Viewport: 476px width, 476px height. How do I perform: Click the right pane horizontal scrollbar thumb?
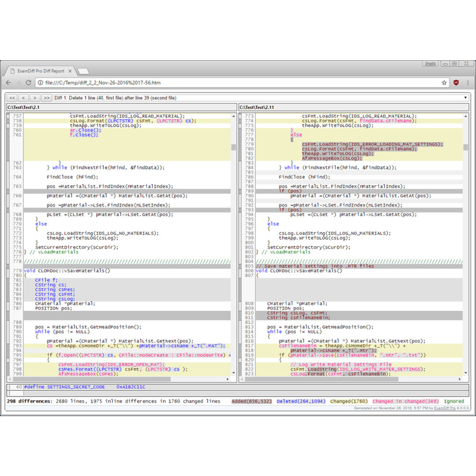click(322, 379)
